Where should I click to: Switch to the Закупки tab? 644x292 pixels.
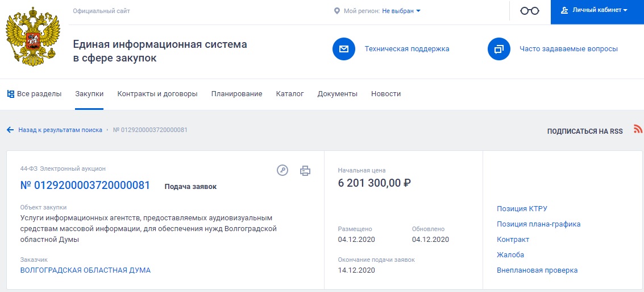[89, 94]
